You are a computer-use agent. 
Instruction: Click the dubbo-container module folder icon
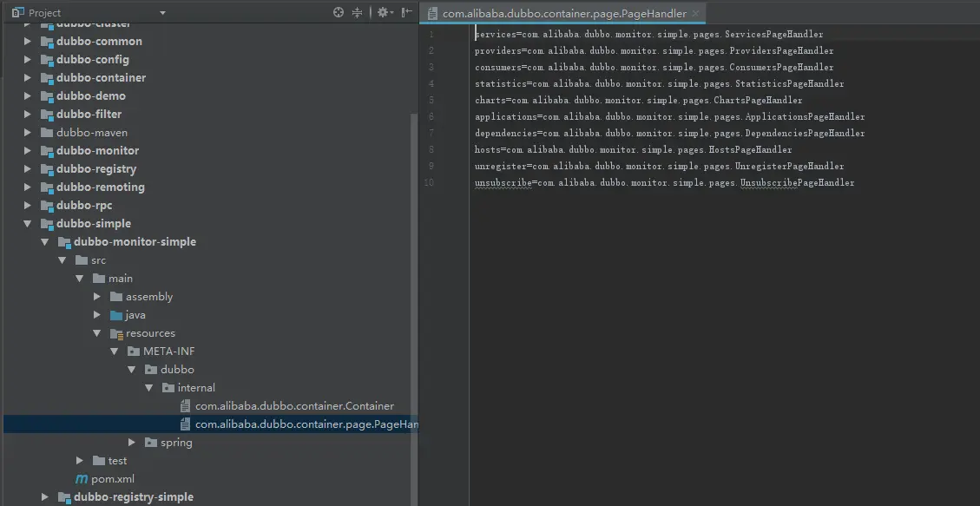[47, 77]
